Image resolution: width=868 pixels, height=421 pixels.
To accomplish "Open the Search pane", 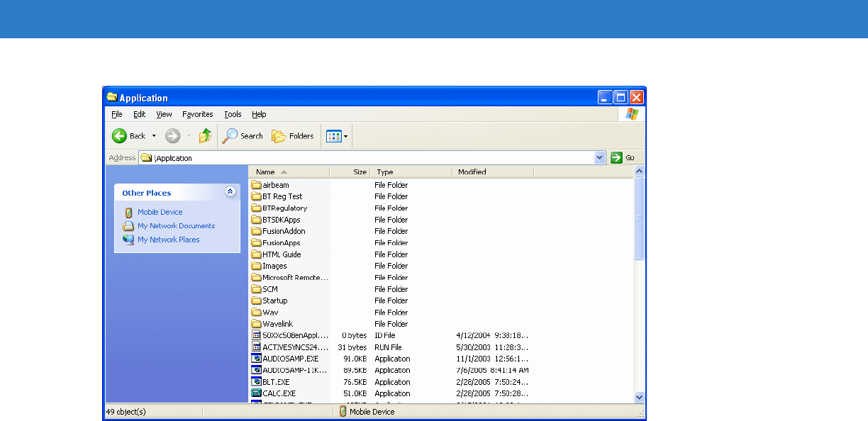I will (x=243, y=136).
